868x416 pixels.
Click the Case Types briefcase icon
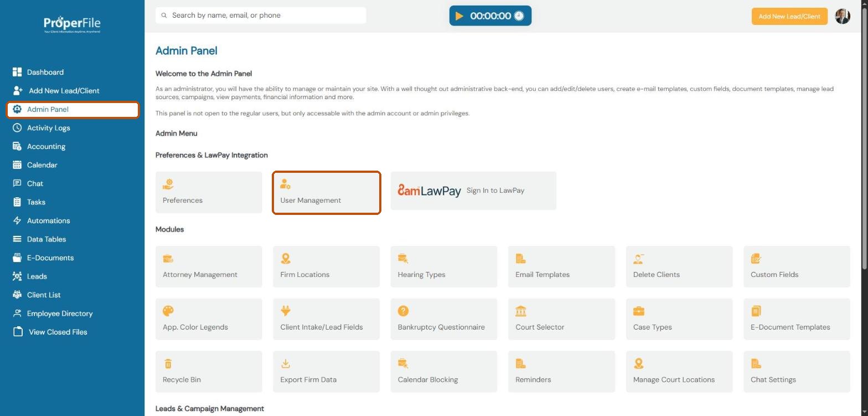click(x=639, y=311)
